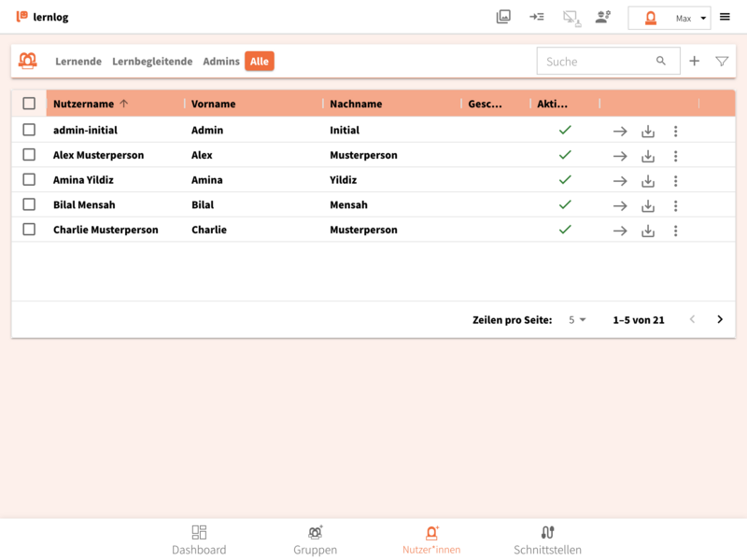
Task: Click the search magnifier icon
Action: (x=661, y=62)
